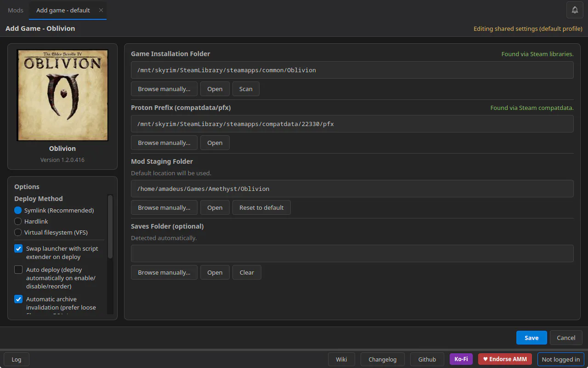Click the 'Found via Steam compatdata.' status text
Image resolution: width=588 pixels, height=368 pixels.
coord(532,108)
